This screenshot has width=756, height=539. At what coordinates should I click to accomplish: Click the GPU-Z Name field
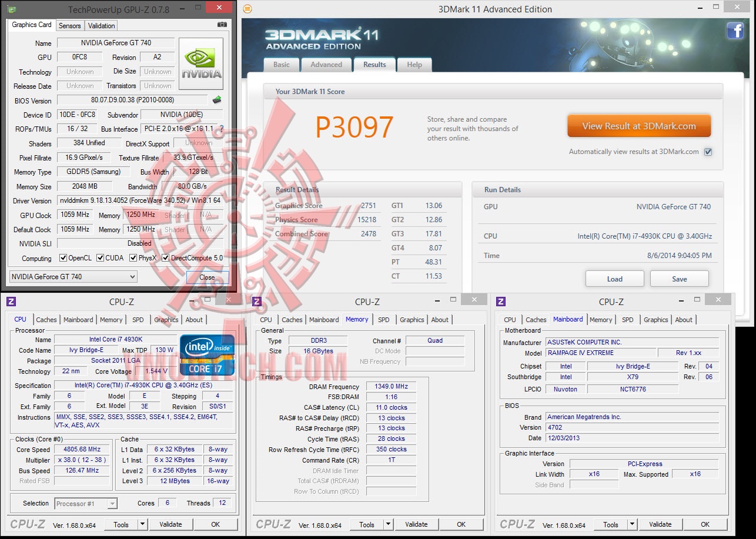tap(116, 43)
